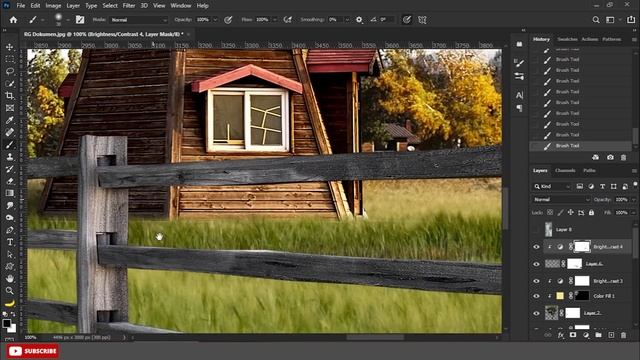Click the Color Fill 1 yellow thumbnail

click(560, 296)
